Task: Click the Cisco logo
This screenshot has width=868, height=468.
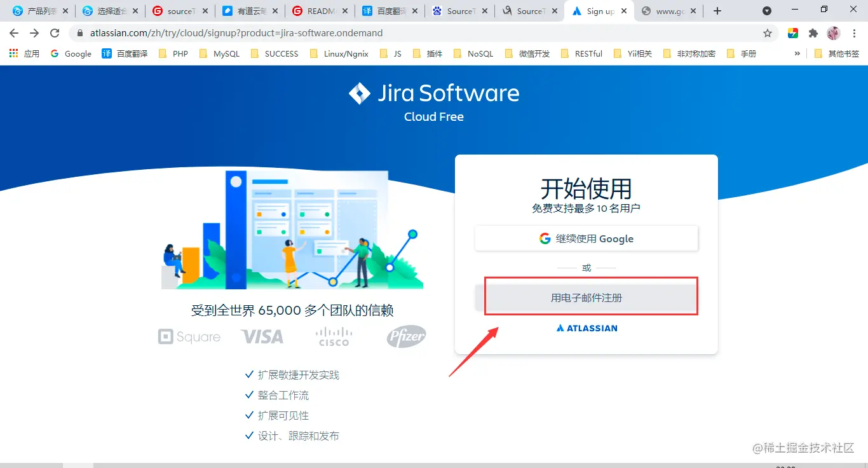Action: click(334, 336)
